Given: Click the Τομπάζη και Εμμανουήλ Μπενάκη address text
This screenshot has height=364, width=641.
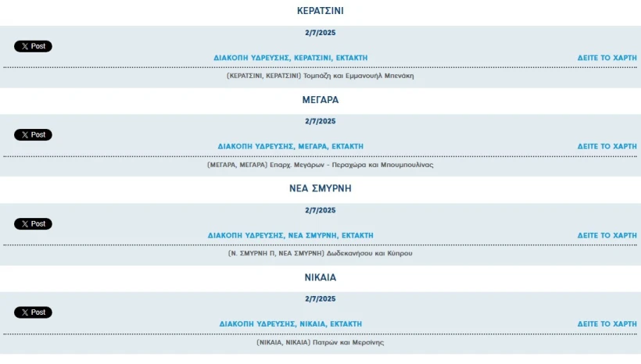Looking at the screenshot, I should point(359,76).
